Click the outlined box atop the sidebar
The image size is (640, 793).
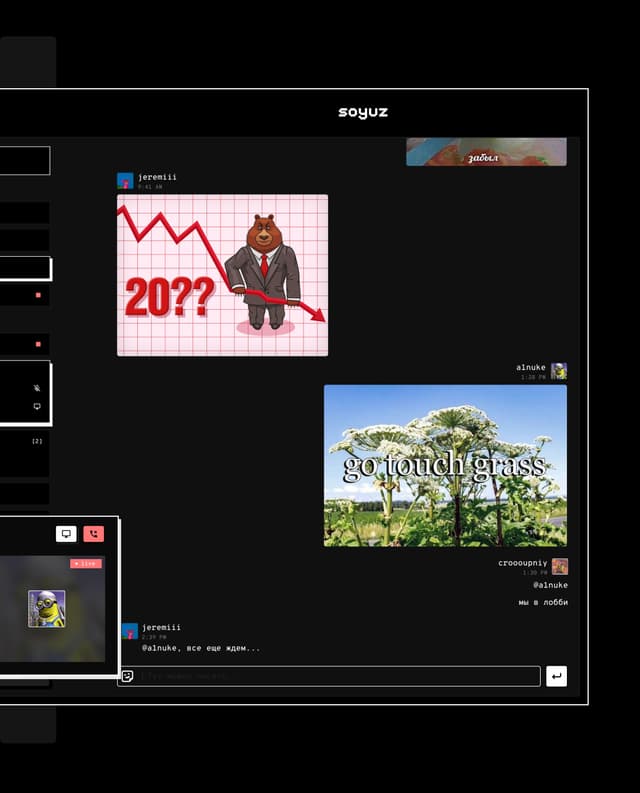click(24, 160)
